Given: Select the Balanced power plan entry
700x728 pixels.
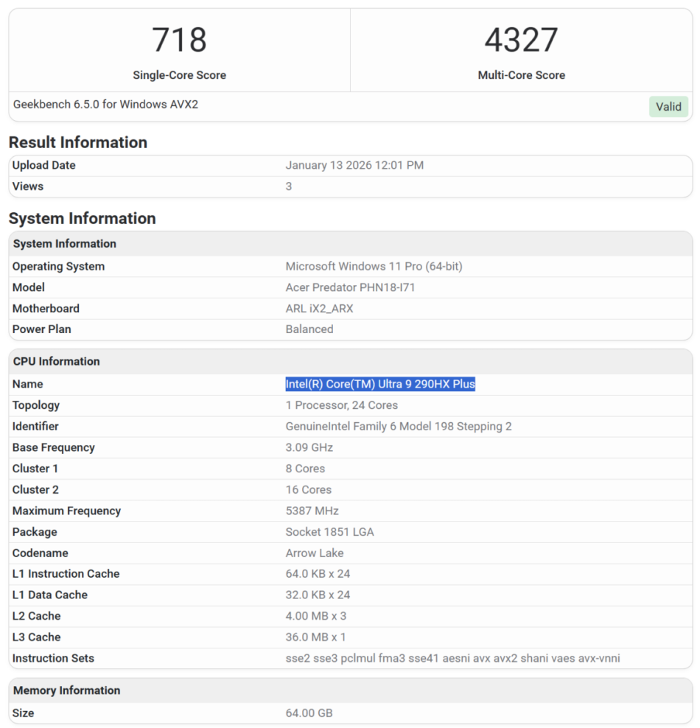Looking at the screenshot, I should pos(309,329).
